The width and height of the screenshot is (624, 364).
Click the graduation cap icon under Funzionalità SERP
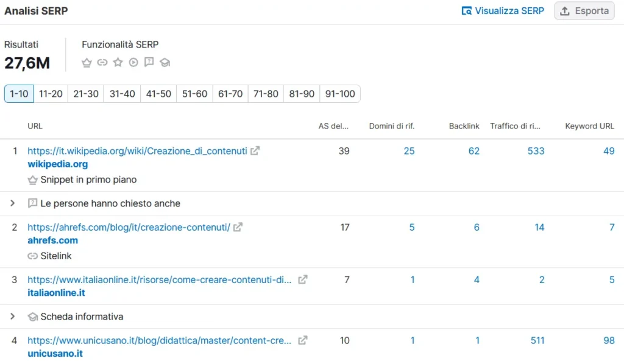(165, 62)
